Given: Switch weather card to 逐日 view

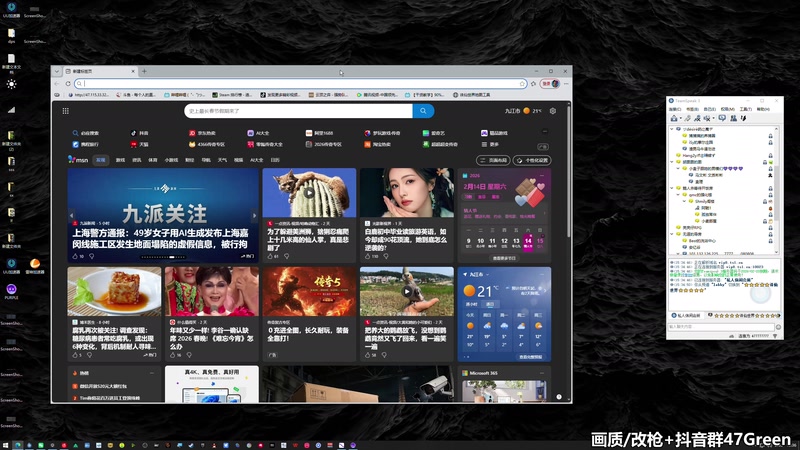Looking at the screenshot, I should 490,304.
